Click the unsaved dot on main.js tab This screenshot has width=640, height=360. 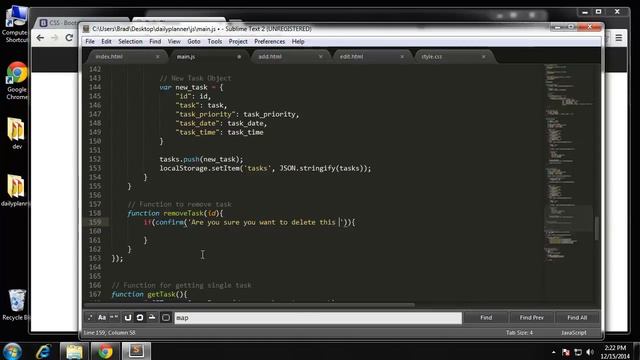pos(239,57)
